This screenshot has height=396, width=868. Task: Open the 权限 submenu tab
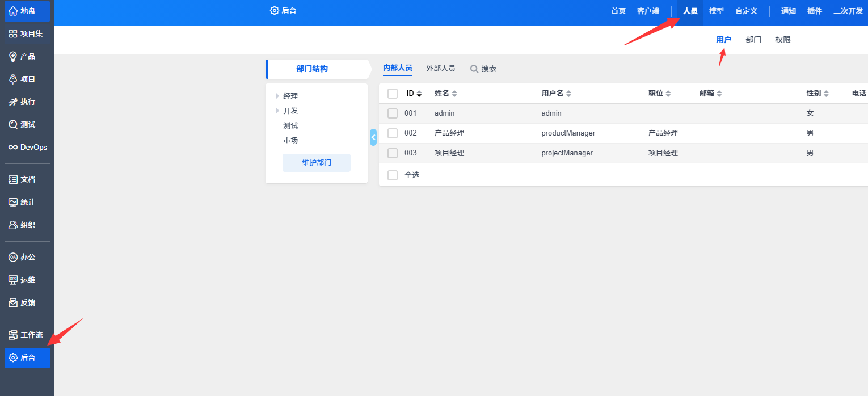coord(783,40)
